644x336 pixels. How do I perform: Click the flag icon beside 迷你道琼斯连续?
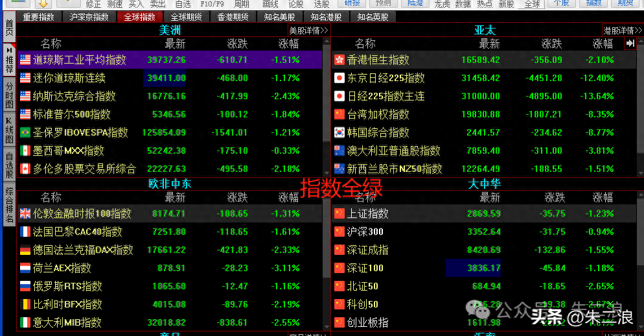(25, 78)
